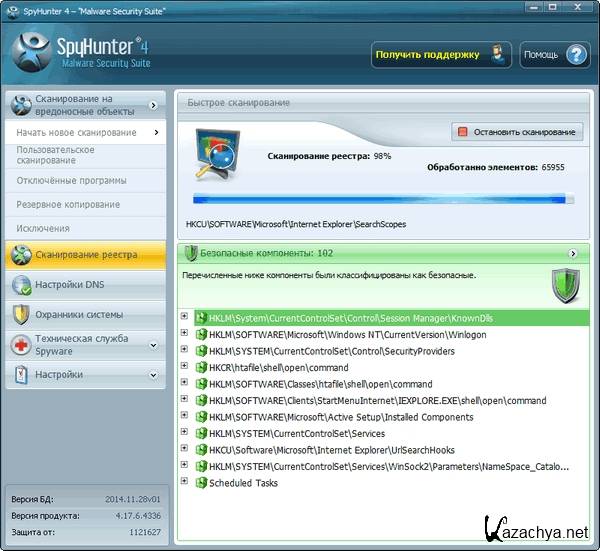Open the Исключения sidebar item
Screen dimensions: 600x551
click(43, 228)
